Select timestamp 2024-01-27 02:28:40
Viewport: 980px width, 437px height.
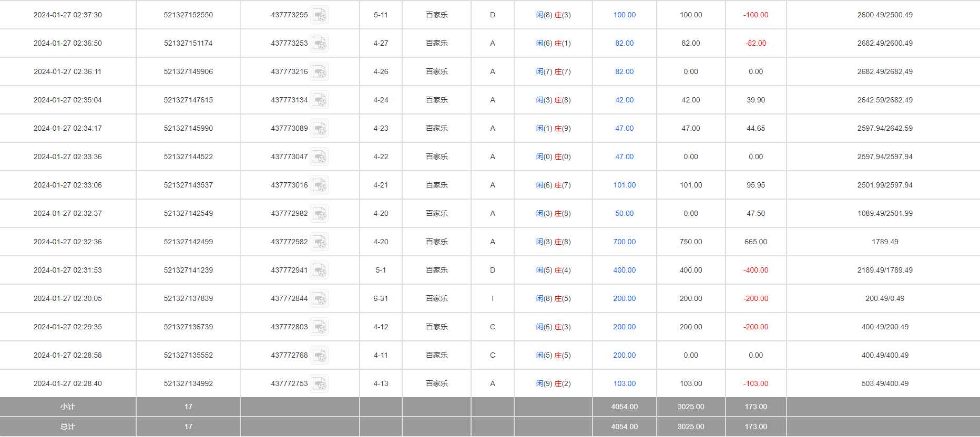tap(68, 383)
